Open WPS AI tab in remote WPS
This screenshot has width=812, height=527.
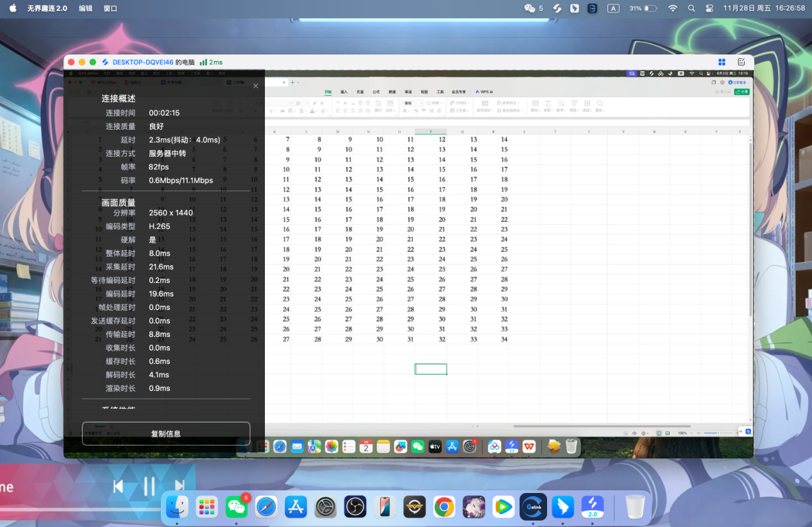(484, 92)
